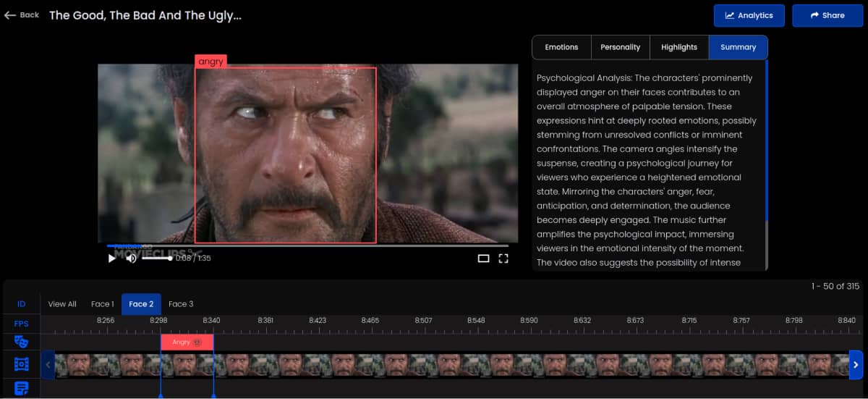The height and width of the screenshot is (399, 868).
Task: Click the 8:715 timestamp on the ruler
Action: (689, 320)
